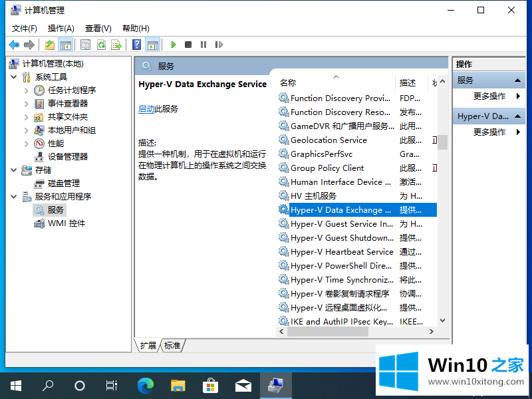Click the Up one level folder icon
This screenshot has width=532, height=399.
[50, 45]
